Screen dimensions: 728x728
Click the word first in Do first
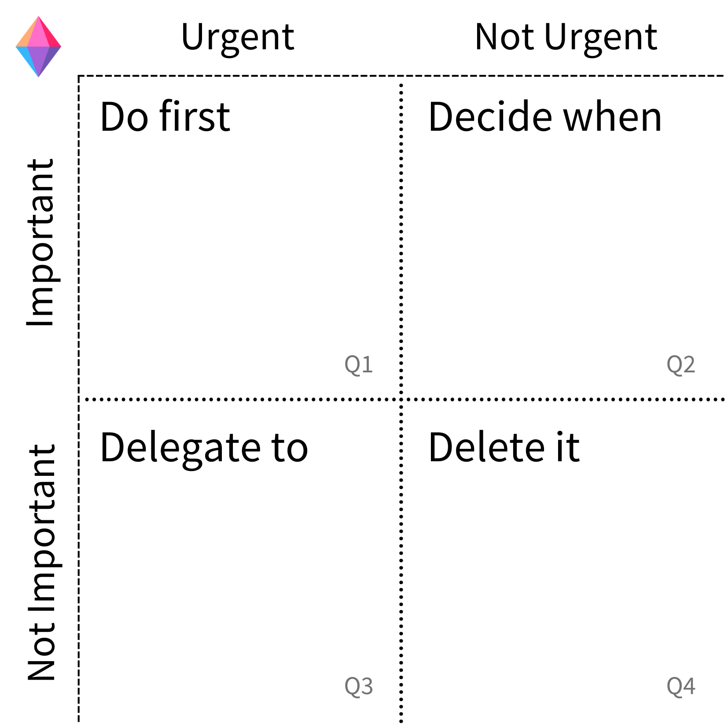point(195,116)
